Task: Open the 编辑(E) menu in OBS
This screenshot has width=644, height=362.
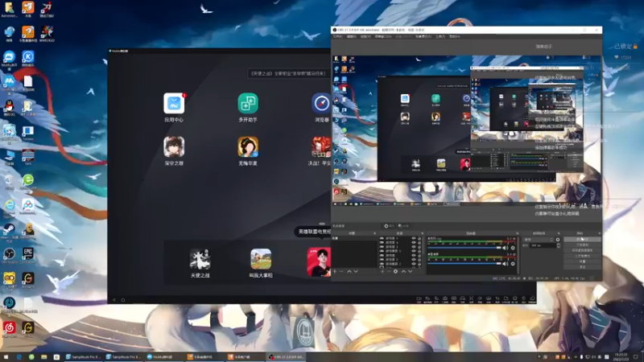Action: tap(352, 36)
